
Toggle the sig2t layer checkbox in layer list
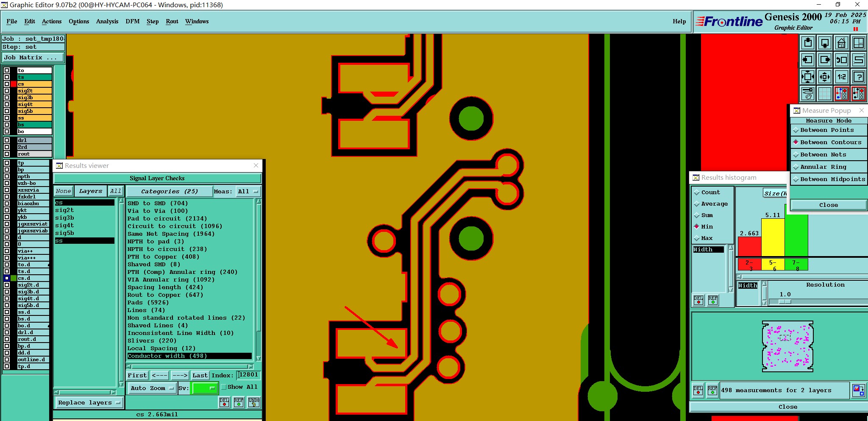7,91
